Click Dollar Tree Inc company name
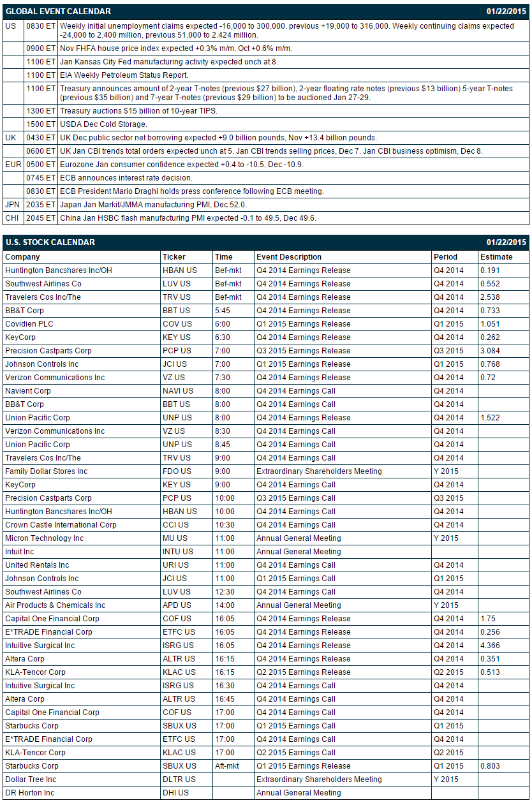Viewport: 532px width, 805px height. pyautogui.click(x=31, y=779)
